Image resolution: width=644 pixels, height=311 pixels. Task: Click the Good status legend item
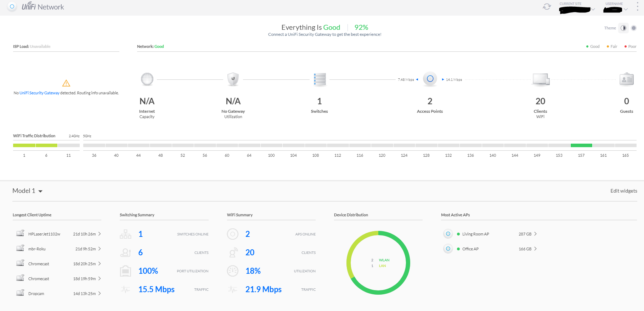593,46
